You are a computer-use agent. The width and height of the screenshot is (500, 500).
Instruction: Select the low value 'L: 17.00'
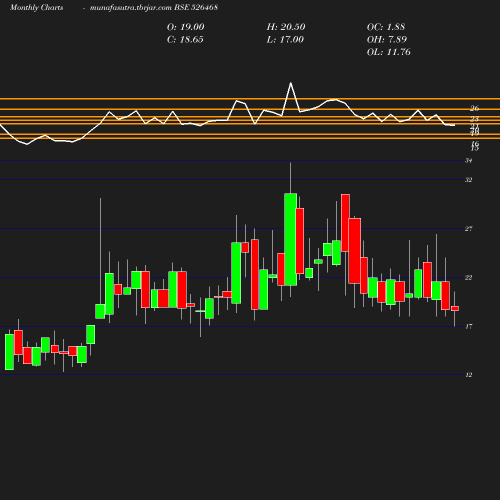pos(285,40)
